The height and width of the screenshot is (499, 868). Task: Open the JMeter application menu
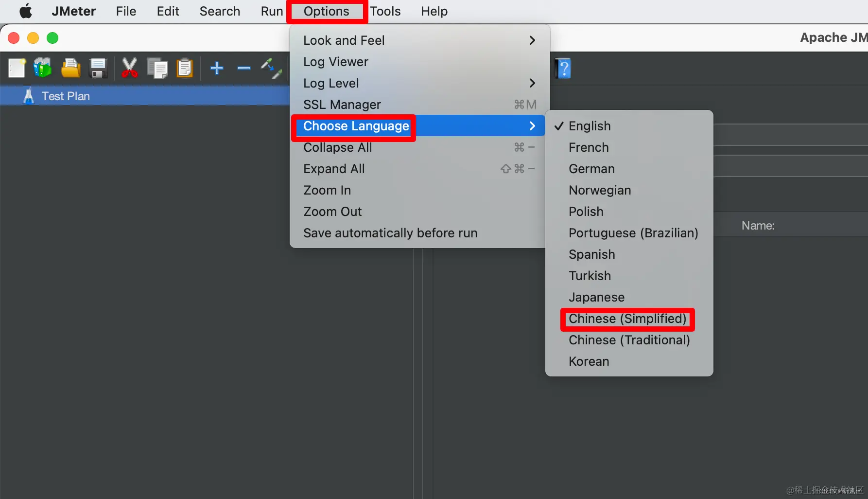click(x=74, y=11)
